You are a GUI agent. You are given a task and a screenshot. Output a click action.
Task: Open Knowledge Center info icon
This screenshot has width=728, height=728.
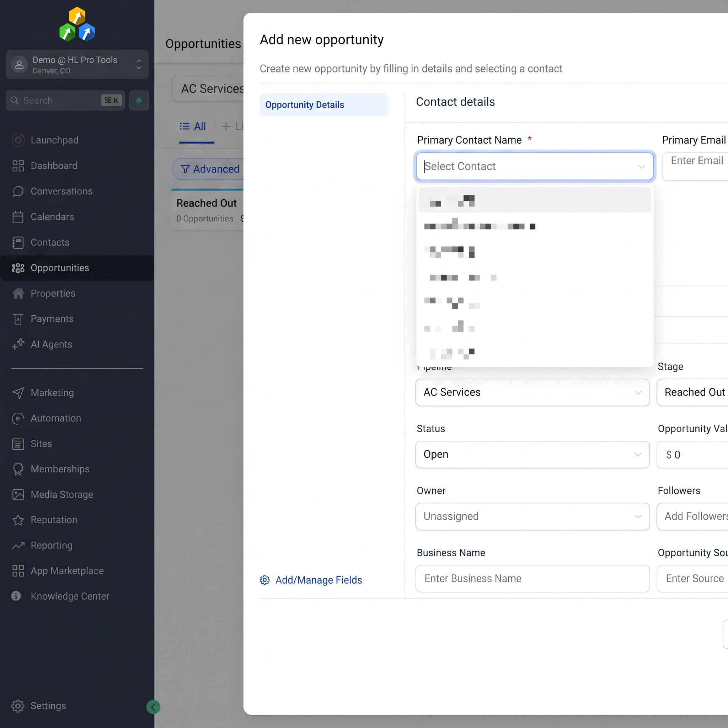click(16, 596)
